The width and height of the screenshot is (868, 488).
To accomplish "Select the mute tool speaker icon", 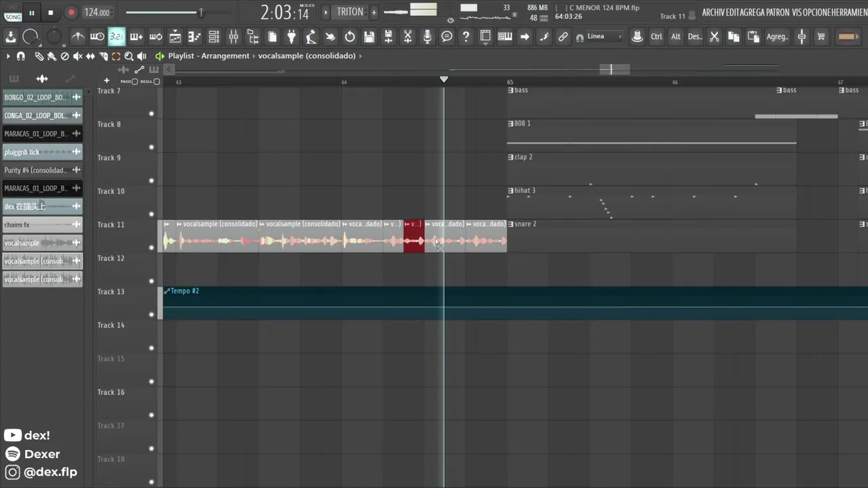I will (77, 56).
